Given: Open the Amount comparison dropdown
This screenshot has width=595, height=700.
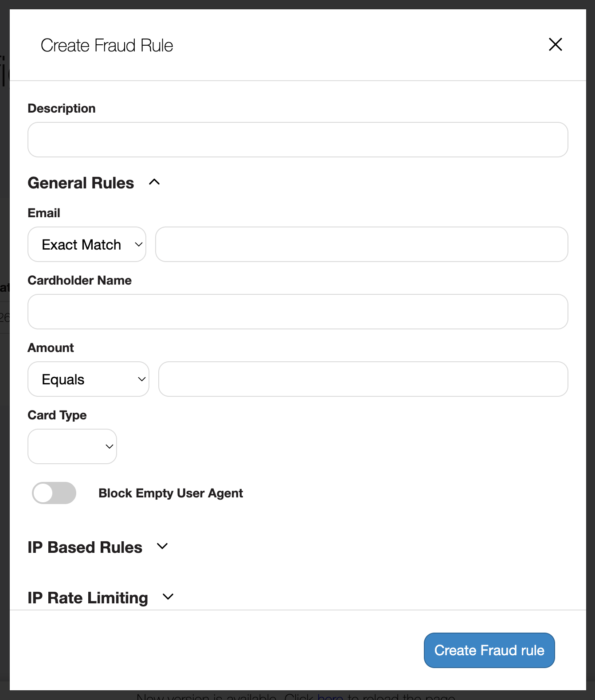Looking at the screenshot, I should 88,379.
